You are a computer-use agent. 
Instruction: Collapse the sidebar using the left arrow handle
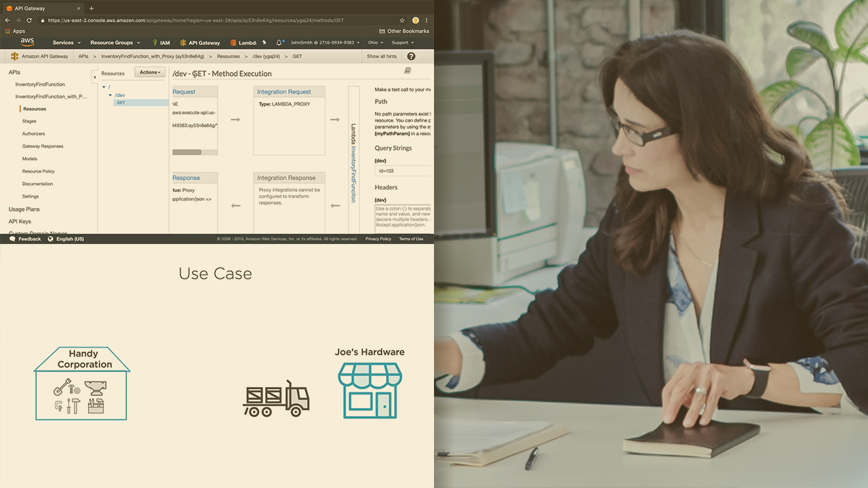(x=94, y=77)
